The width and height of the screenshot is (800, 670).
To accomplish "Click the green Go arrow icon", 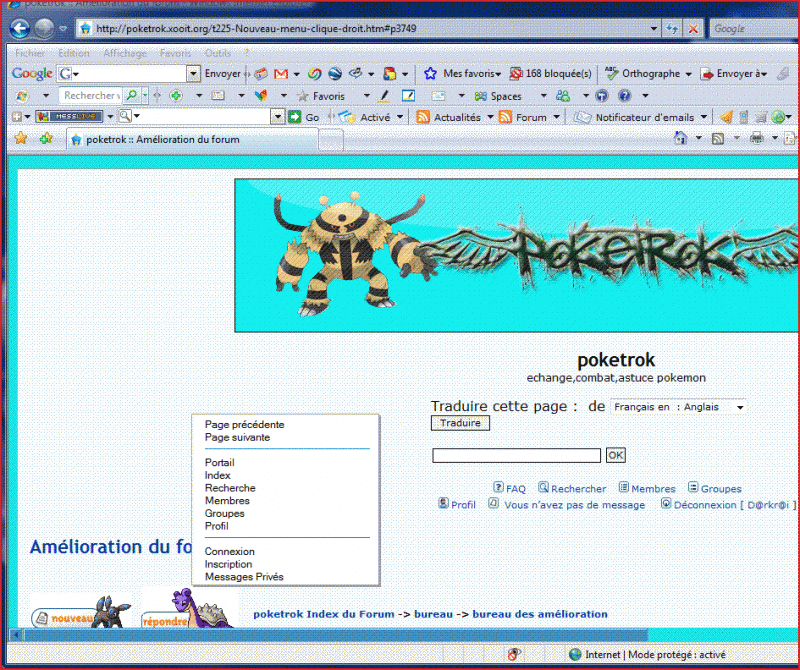I will tap(294, 117).
